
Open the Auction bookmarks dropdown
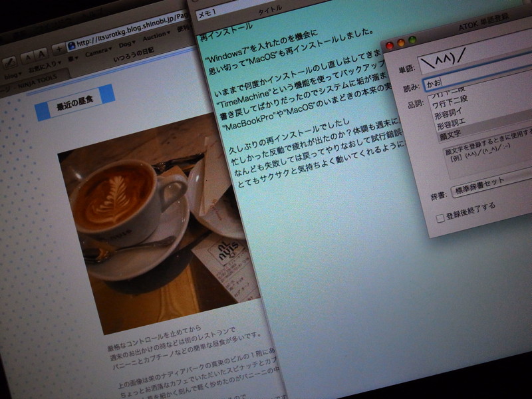(156, 36)
